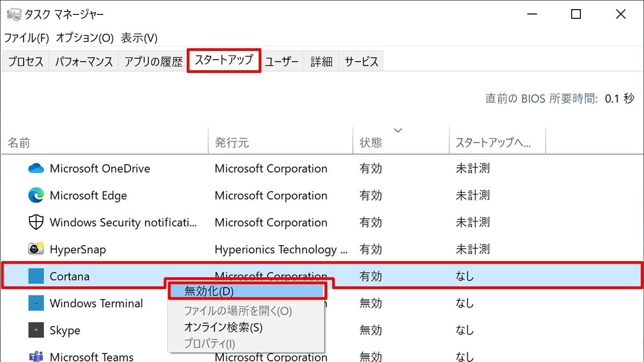Select the Cortana row name

click(x=70, y=276)
